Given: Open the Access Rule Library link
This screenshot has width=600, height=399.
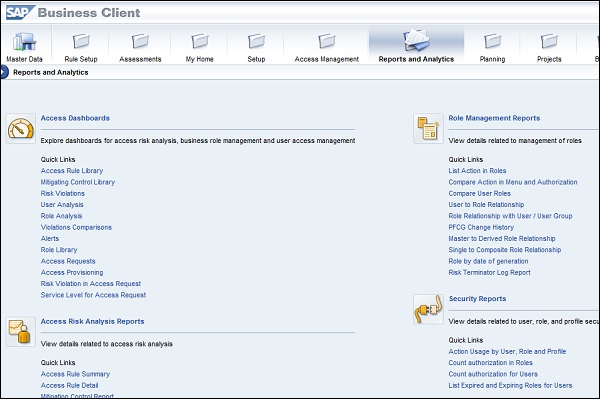Looking at the screenshot, I should [x=72, y=171].
